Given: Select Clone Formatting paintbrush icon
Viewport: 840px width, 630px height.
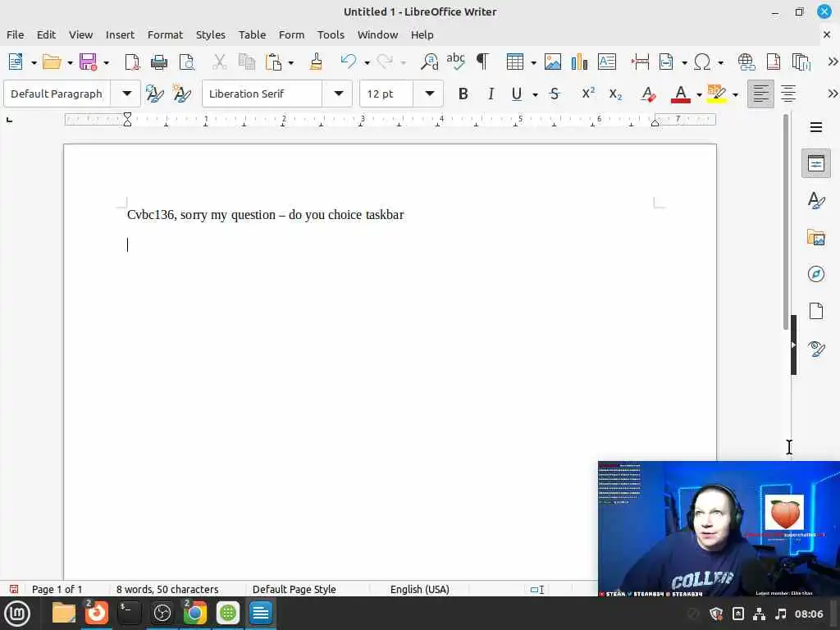Looking at the screenshot, I should [316, 62].
